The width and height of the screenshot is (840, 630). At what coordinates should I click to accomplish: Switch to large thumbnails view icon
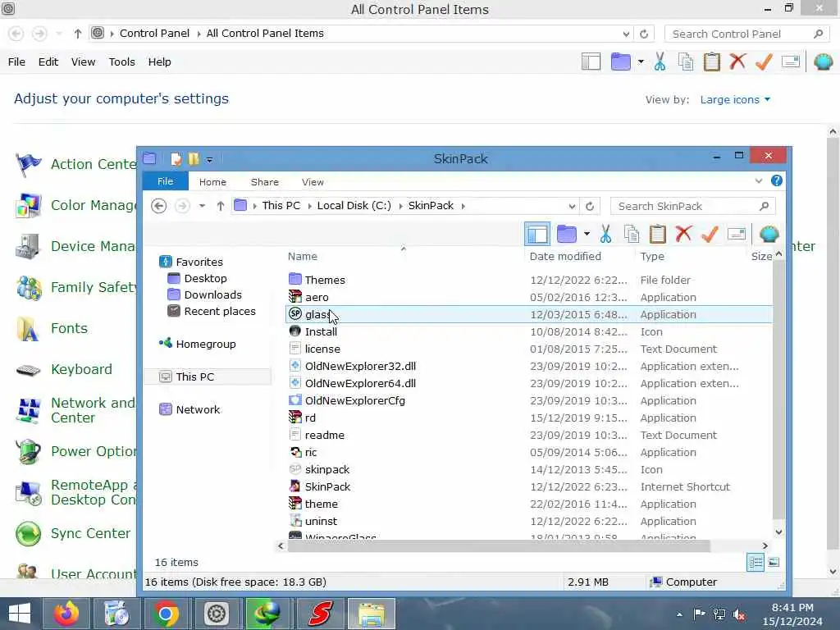(x=774, y=563)
